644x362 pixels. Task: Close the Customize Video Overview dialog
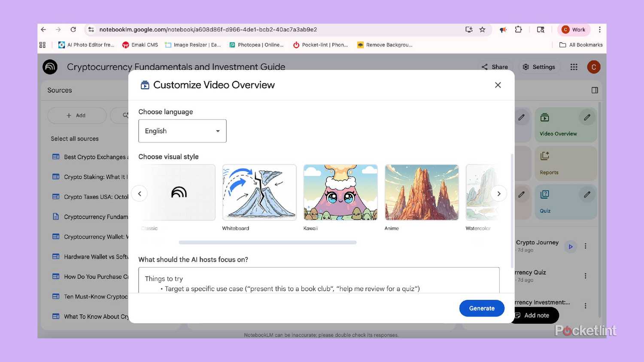click(498, 85)
